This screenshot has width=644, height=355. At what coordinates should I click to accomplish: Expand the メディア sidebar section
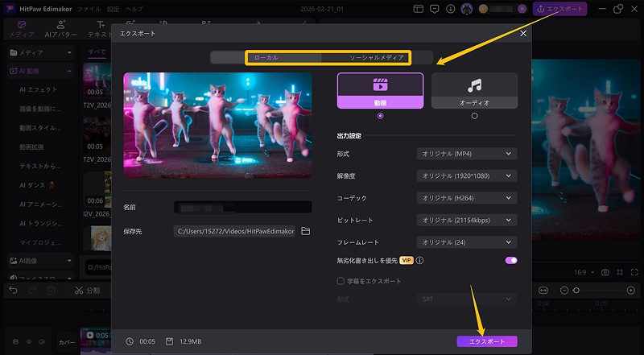coord(41,52)
